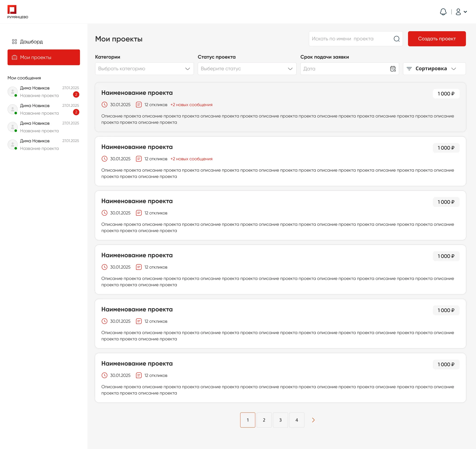Open the sixth project title
This screenshot has height=449, width=476.
[137, 364]
